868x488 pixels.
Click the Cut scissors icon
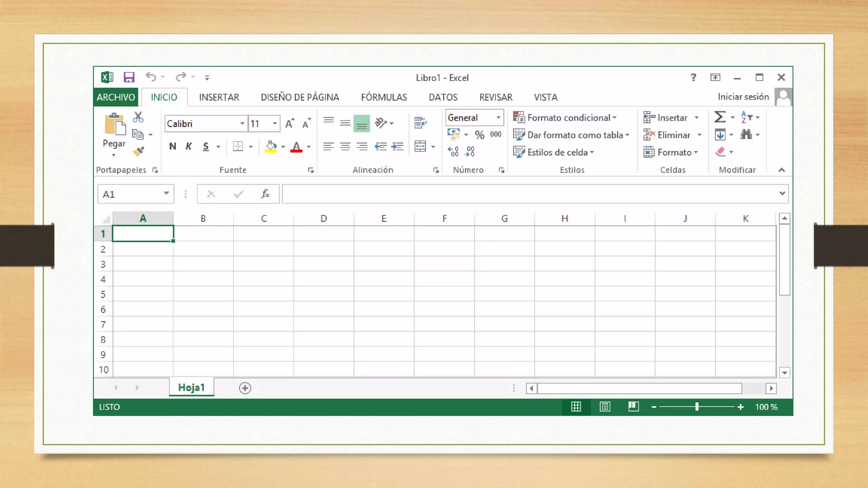coord(138,117)
